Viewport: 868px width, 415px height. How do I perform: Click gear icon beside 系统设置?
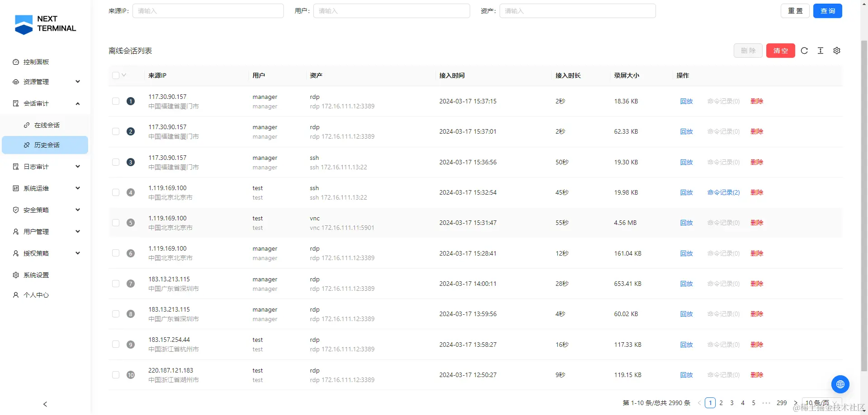(x=16, y=275)
